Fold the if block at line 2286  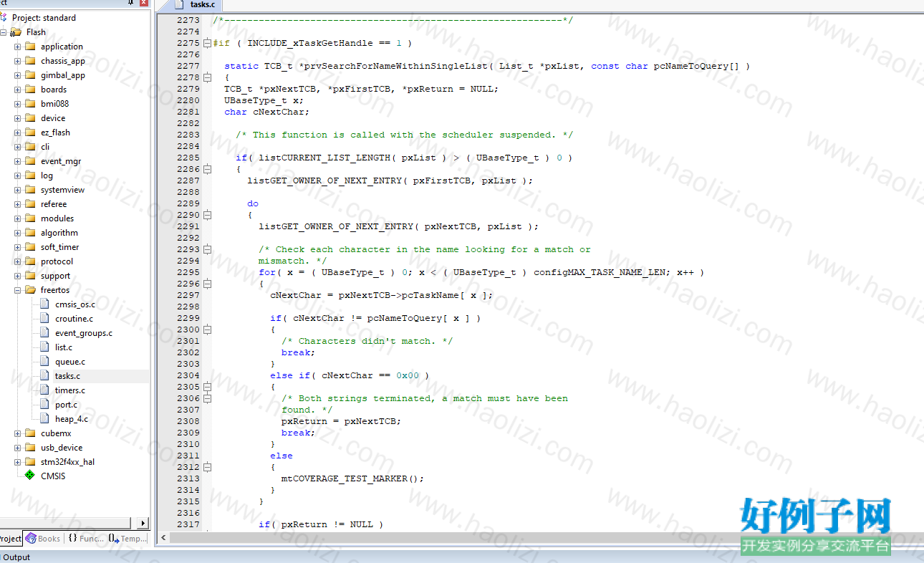(x=207, y=169)
